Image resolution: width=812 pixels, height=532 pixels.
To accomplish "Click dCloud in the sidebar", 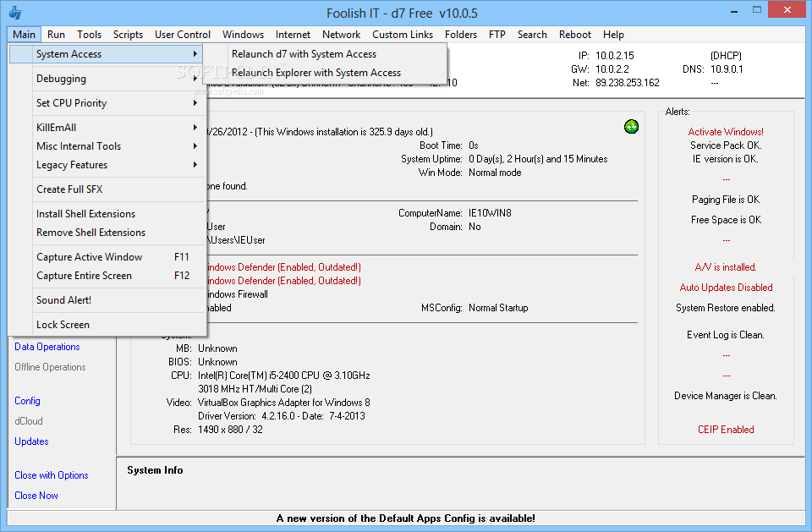I will pos(29,421).
